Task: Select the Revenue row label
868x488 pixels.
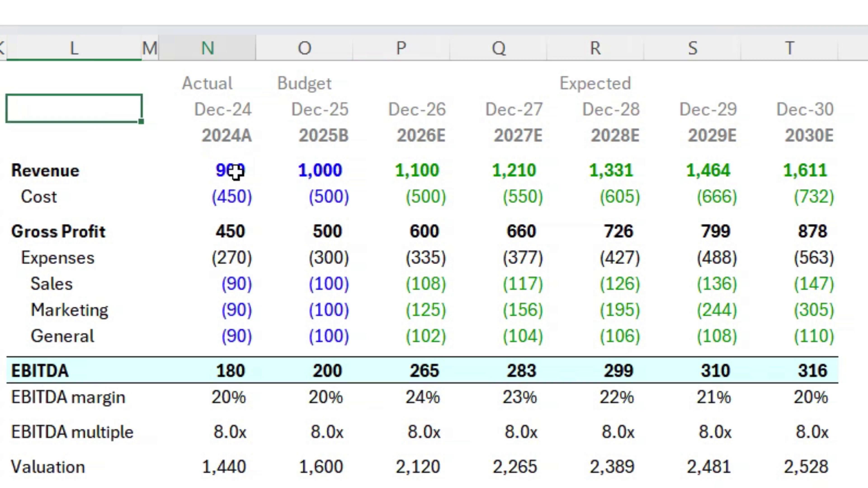Action: (45, 170)
